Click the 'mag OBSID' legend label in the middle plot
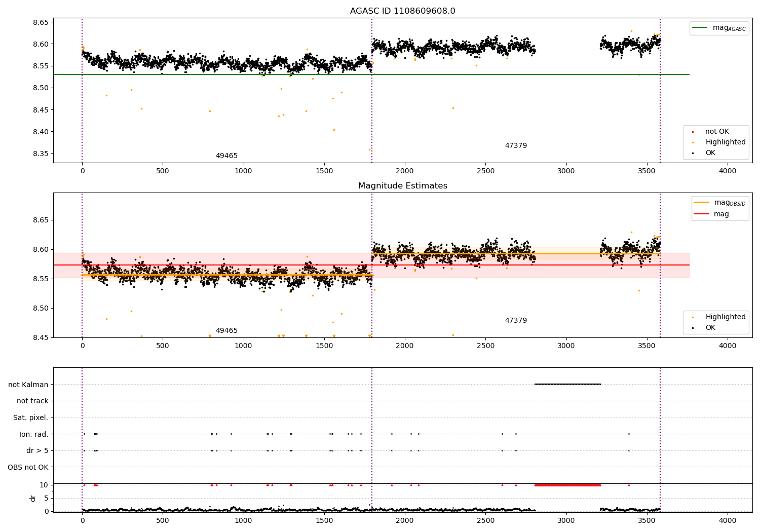 [x=730, y=203]
